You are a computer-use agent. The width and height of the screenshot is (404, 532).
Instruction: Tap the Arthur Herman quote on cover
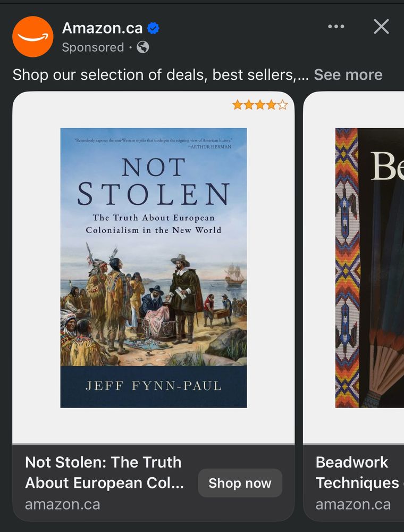click(x=153, y=143)
